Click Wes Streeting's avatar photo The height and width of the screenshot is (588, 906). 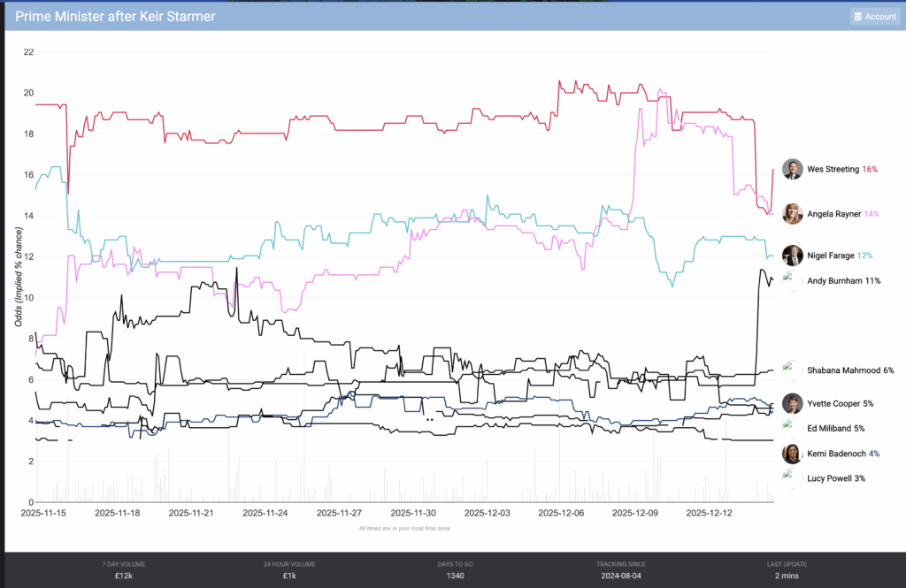pos(793,169)
